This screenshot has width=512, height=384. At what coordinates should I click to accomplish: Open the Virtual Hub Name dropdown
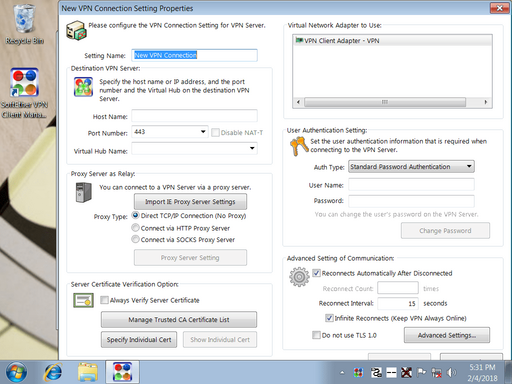(252, 148)
